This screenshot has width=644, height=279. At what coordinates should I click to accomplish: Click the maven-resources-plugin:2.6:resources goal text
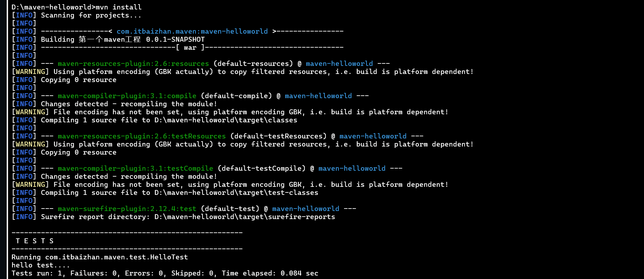pos(133,63)
